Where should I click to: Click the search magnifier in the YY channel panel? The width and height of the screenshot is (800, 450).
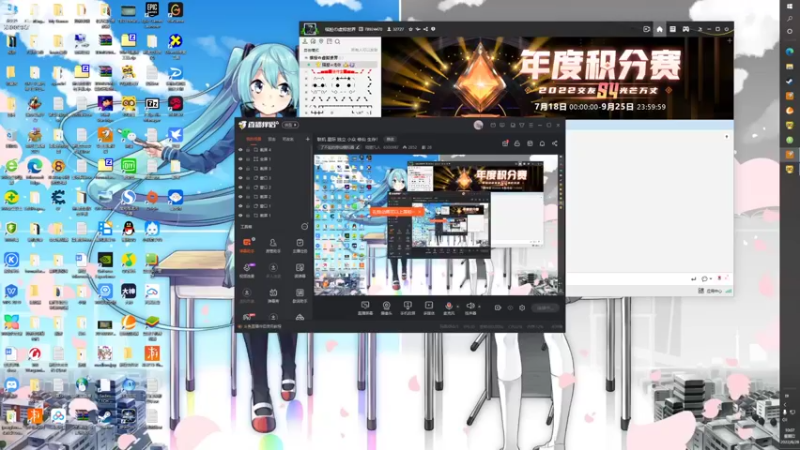(337, 42)
